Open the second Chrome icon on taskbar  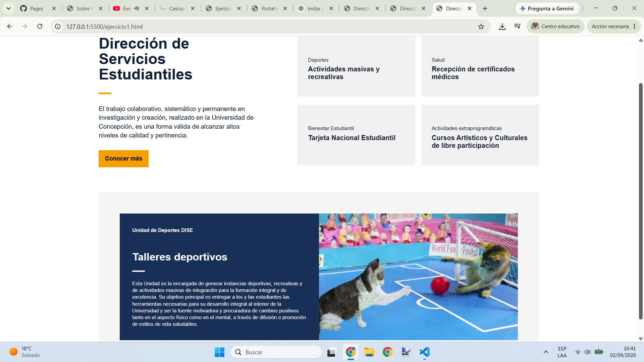click(387, 352)
